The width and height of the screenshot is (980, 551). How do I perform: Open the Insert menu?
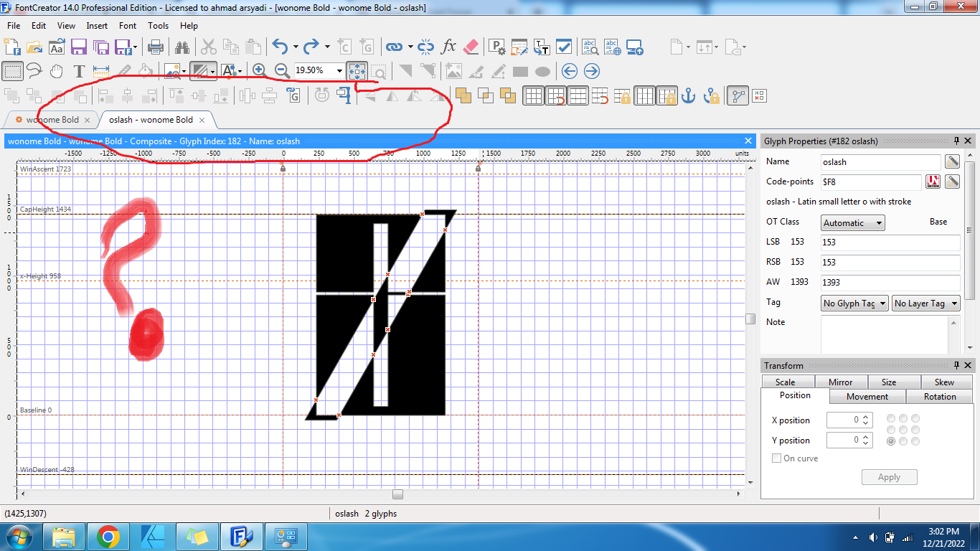tap(97, 25)
